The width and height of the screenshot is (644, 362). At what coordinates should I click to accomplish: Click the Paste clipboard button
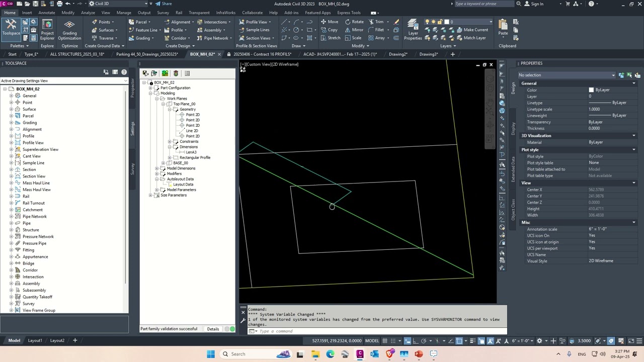(503, 27)
